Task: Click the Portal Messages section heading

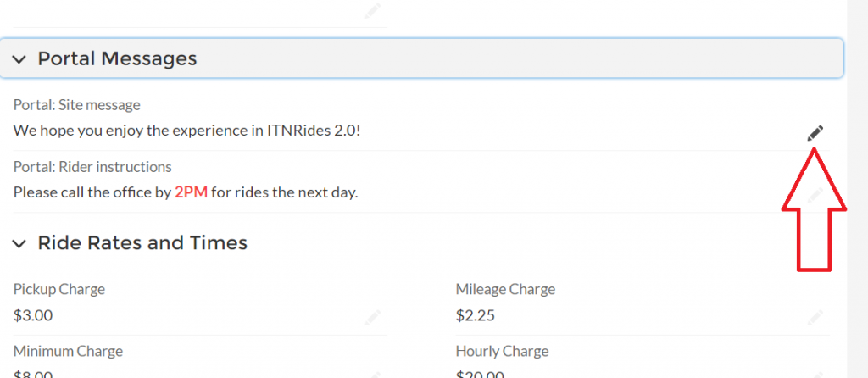Action: coord(117,58)
